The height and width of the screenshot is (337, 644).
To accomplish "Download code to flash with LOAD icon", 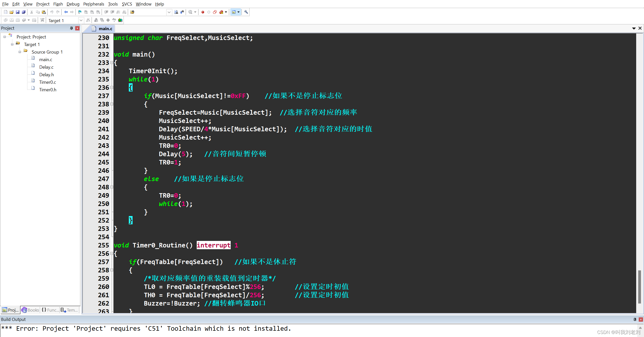I will pos(42,20).
